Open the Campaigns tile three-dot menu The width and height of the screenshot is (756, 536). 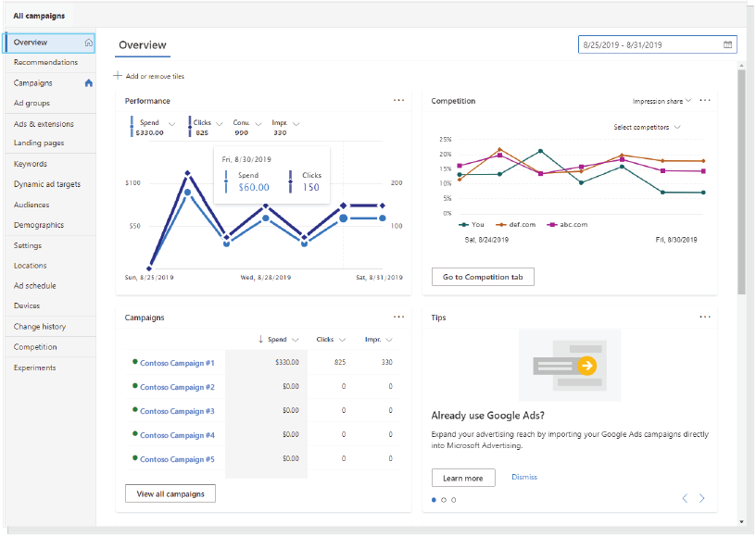[398, 317]
